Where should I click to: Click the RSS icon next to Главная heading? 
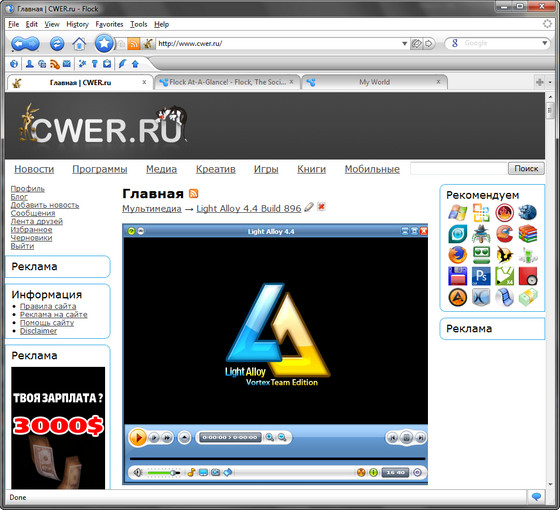click(193, 193)
